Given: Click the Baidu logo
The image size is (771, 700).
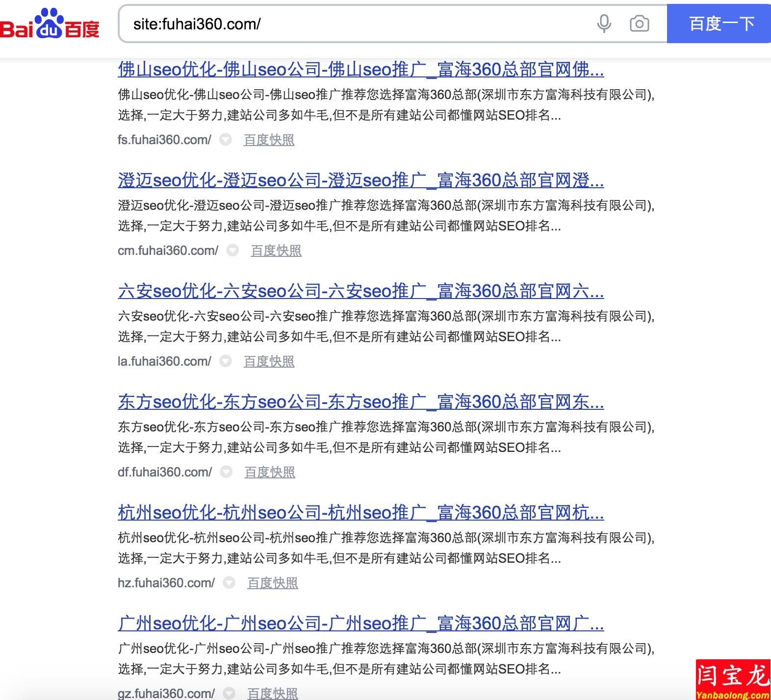Looking at the screenshot, I should (x=50, y=25).
